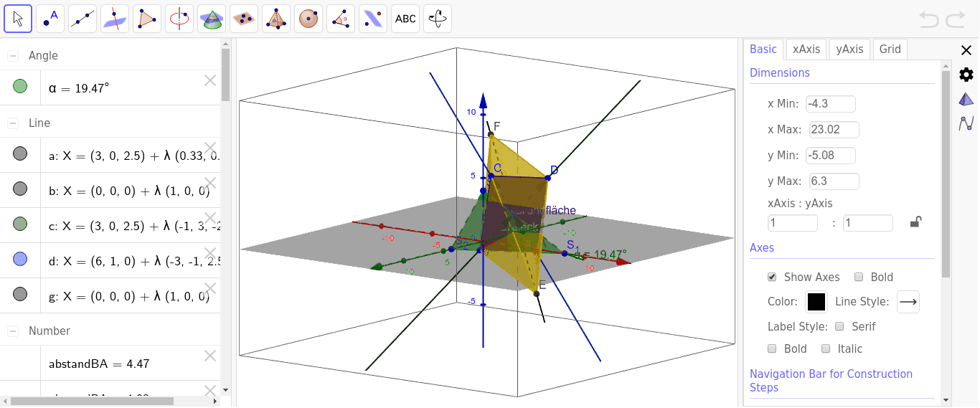Enable the Bold axes checkbox
The height and width of the screenshot is (408, 980).
(x=859, y=277)
